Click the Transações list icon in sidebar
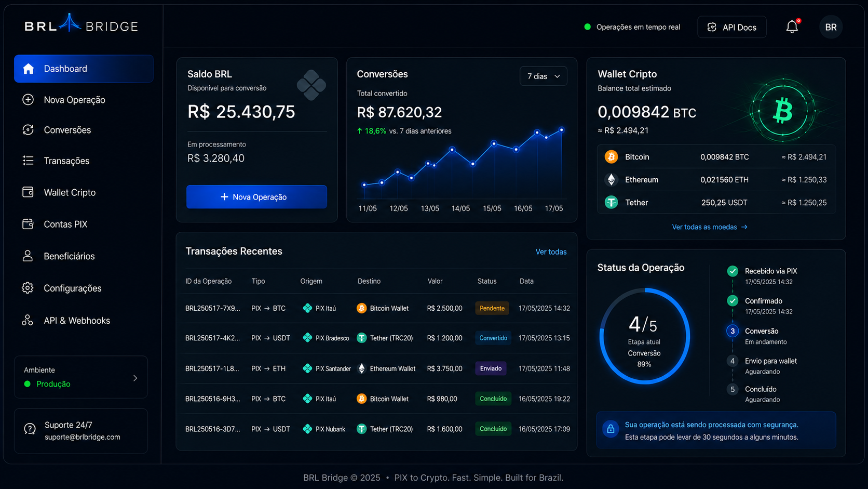868x489 pixels. [x=28, y=161]
